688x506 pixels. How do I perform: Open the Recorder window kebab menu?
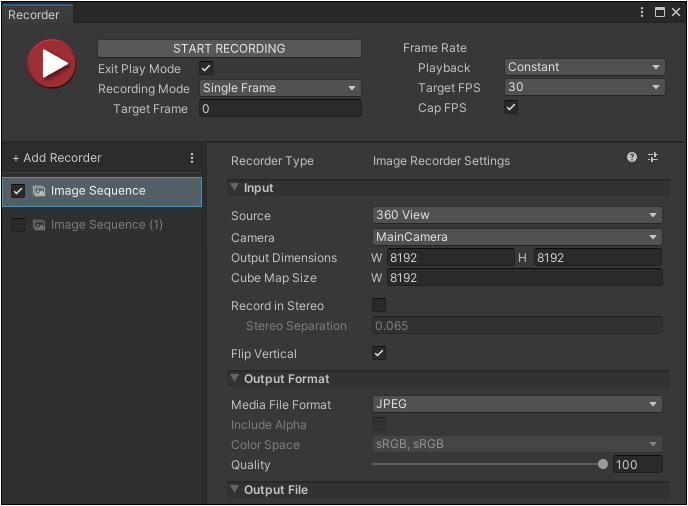coord(642,12)
